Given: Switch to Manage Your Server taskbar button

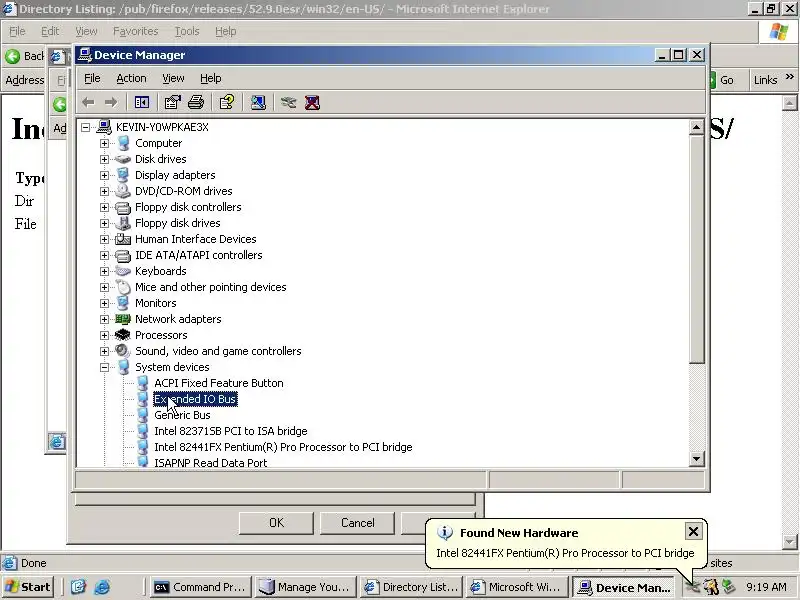Looking at the screenshot, I should tap(306, 587).
